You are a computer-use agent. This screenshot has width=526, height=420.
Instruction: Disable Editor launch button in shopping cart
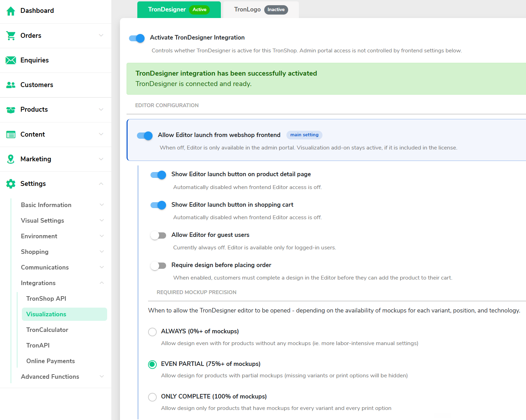pyautogui.click(x=158, y=205)
